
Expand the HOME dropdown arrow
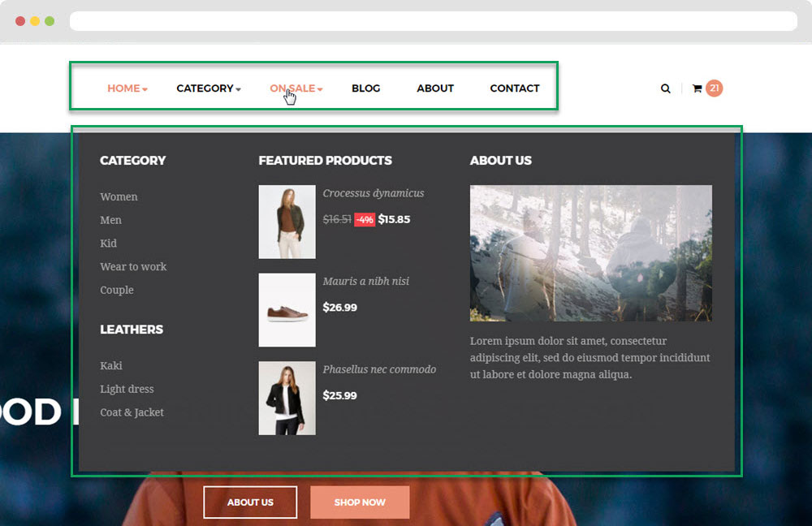click(x=145, y=89)
